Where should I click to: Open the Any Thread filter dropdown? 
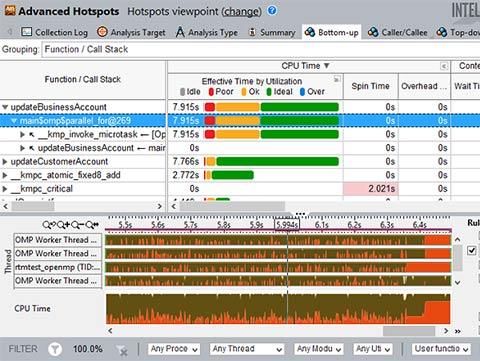coord(247,349)
